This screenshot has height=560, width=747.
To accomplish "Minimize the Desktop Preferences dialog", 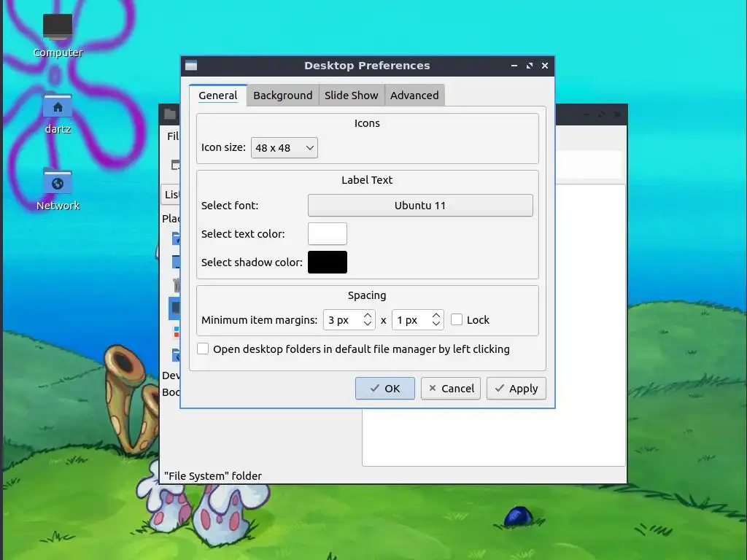I will 514,66.
